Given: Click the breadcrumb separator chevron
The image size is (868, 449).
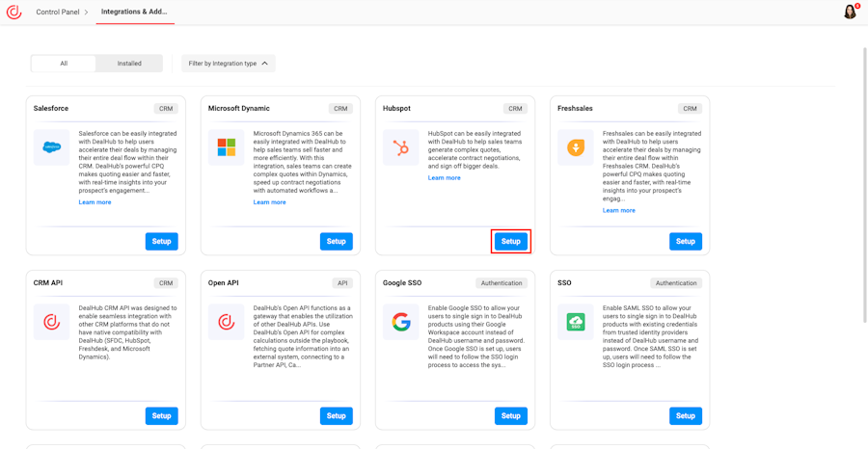Looking at the screenshot, I should 87,12.
